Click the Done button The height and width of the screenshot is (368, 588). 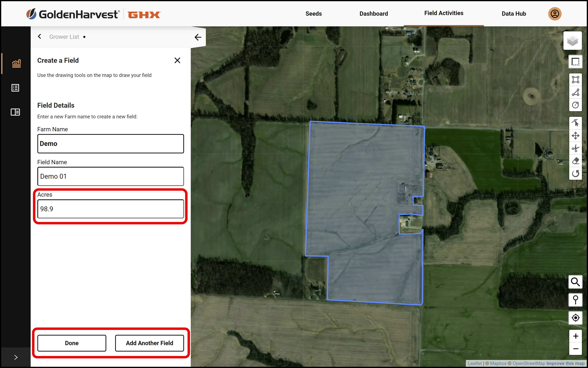(72, 343)
